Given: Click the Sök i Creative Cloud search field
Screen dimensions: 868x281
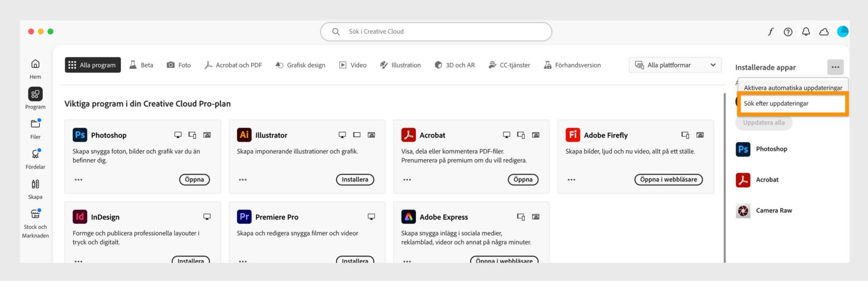Looking at the screenshot, I should click(x=436, y=32).
